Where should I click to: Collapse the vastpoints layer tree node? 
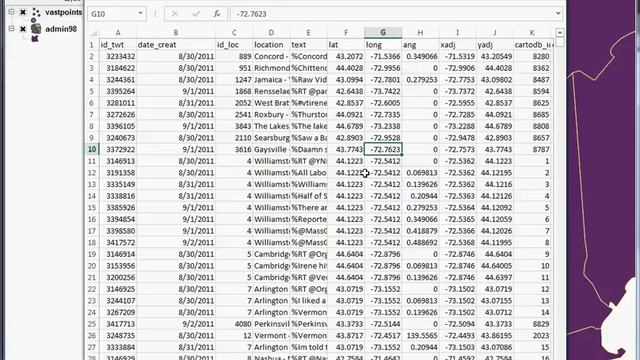click(11, 12)
